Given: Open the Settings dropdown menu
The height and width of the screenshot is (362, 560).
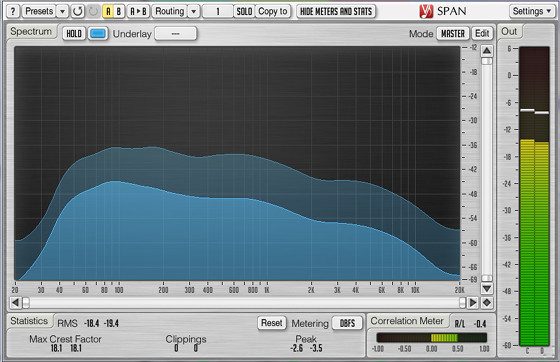Looking at the screenshot, I should pos(531,11).
